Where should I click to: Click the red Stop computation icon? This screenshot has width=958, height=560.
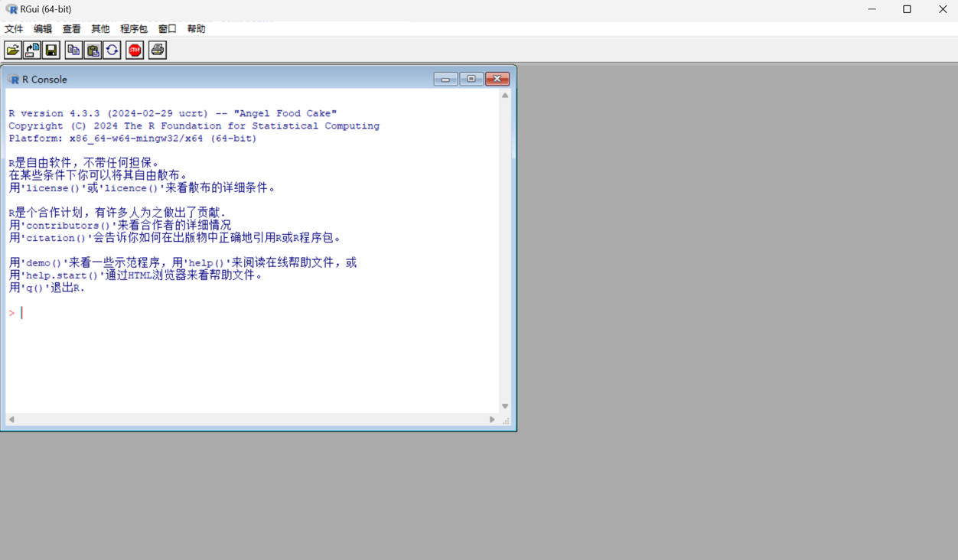[135, 50]
